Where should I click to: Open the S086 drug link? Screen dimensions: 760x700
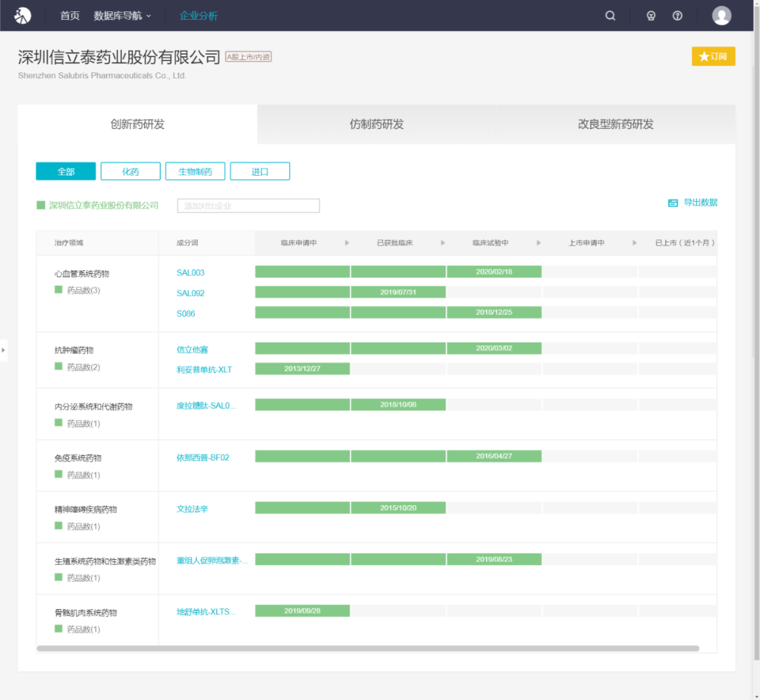click(186, 314)
